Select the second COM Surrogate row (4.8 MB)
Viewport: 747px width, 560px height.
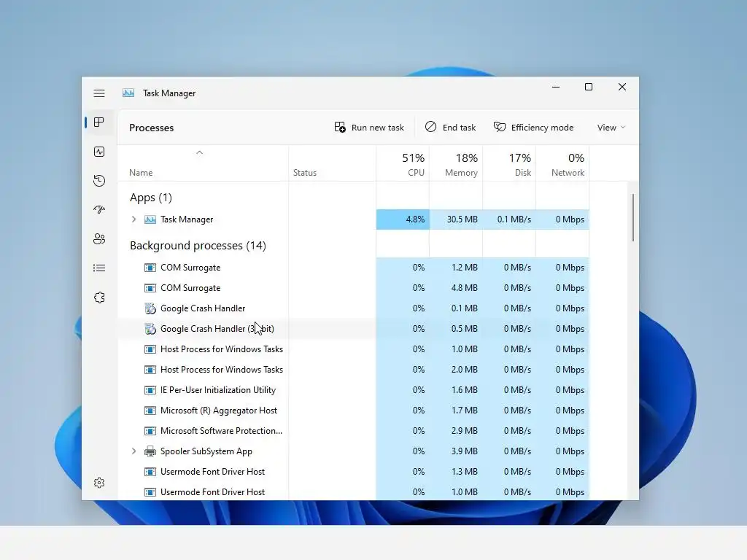coord(354,288)
